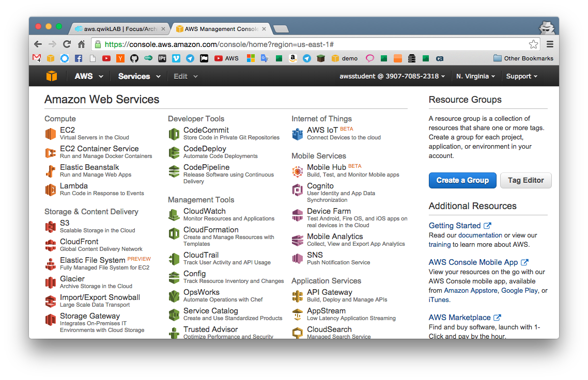Open the training link
The image size is (588, 380).
440,245
